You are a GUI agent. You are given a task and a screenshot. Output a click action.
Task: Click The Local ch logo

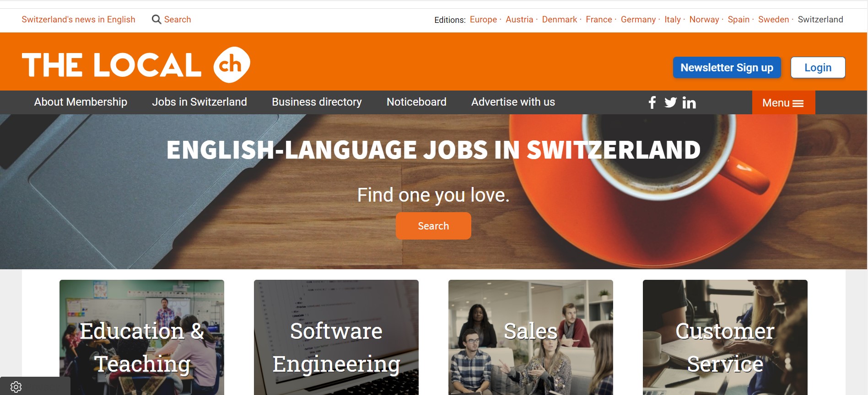[x=136, y=64]
